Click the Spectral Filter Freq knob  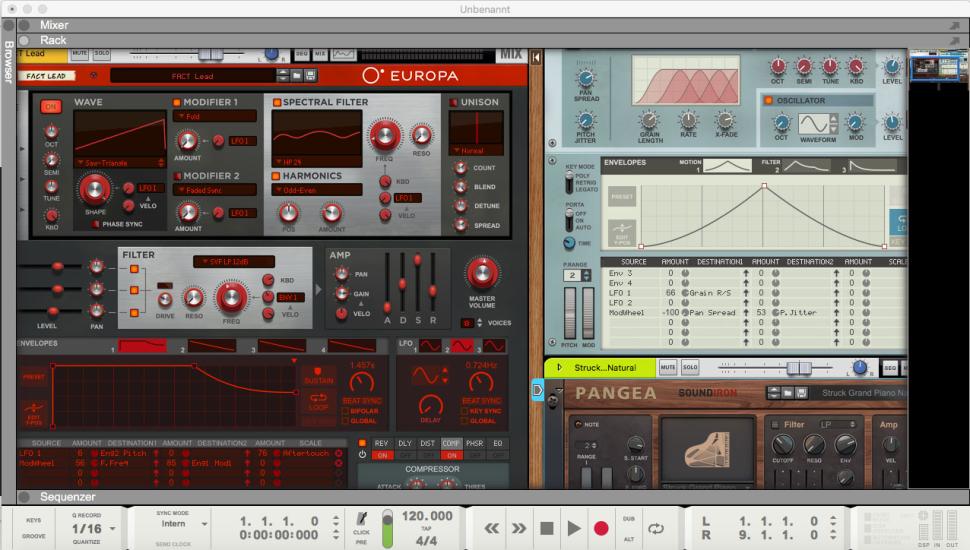384,135
